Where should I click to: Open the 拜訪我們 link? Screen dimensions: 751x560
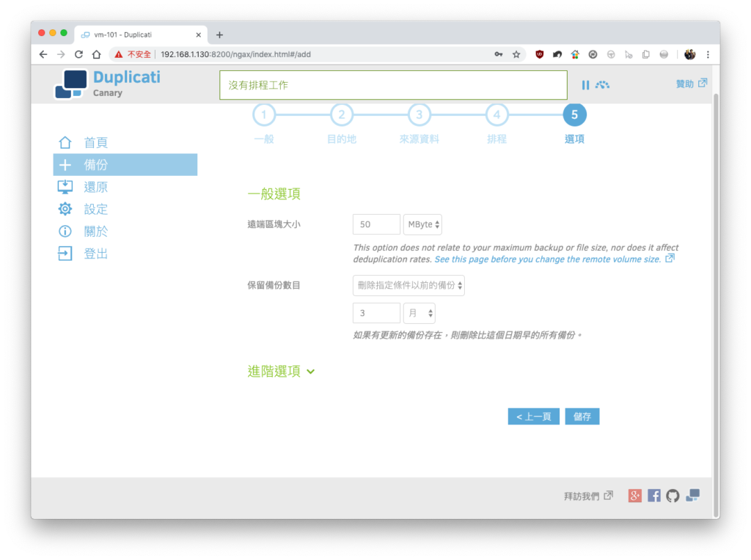coord(588,495)
